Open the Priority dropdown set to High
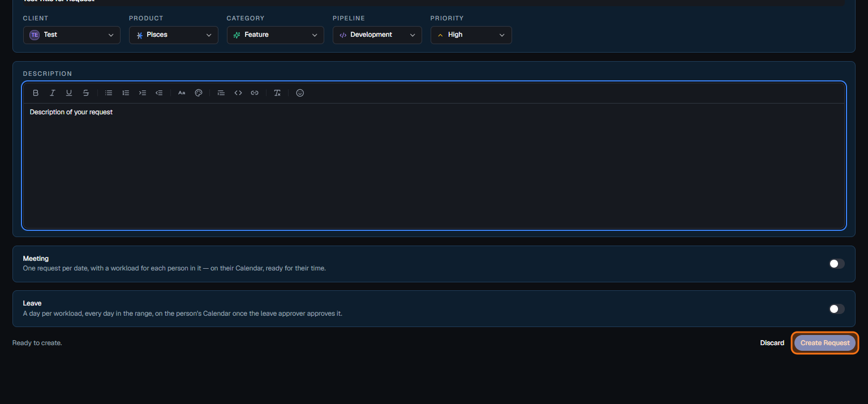 point(471,35)
